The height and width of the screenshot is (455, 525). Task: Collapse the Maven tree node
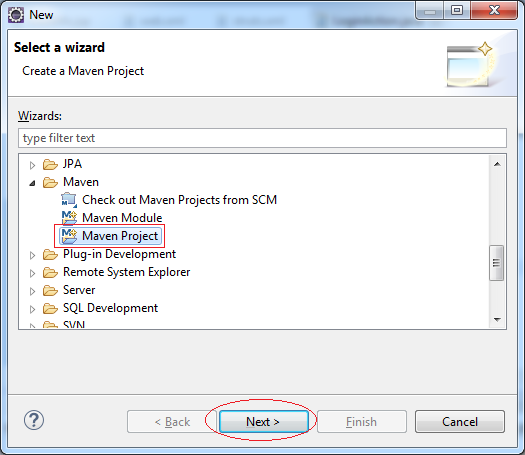point(32,183)
